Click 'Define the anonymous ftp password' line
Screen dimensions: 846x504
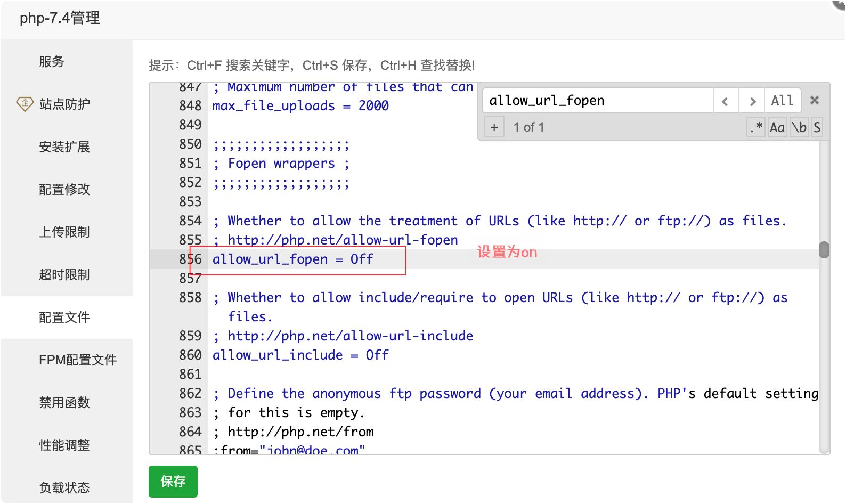[x=515, y=394]
